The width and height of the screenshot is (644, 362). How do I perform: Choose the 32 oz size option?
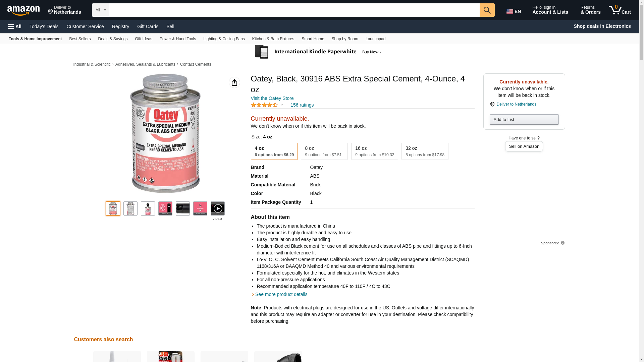click(x=425, y=151)
